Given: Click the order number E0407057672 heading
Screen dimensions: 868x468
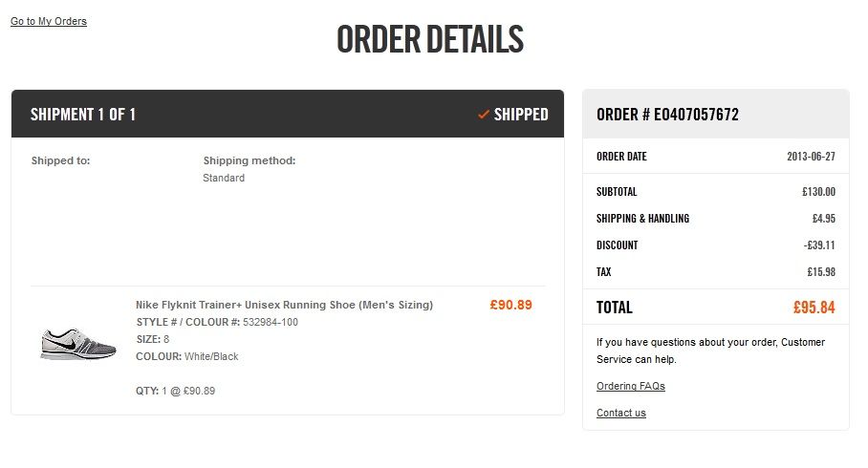Looking at the screenshot, I should click(667, 115).
